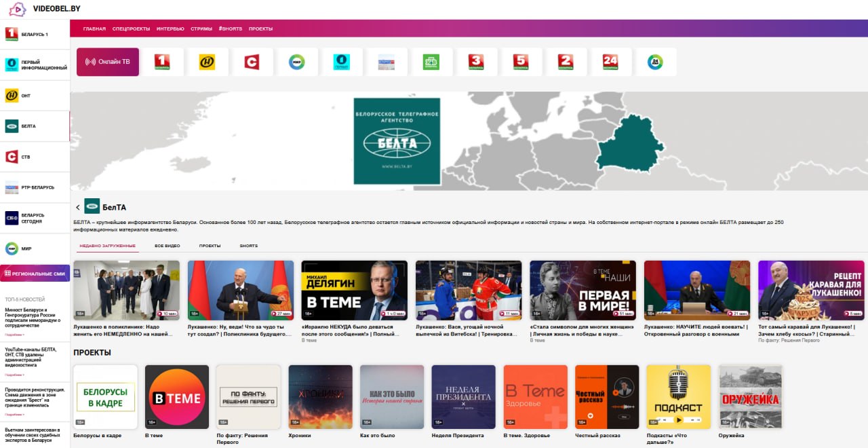Switch to the Shorts tab under БелТА
Screen dimensions: 868x448
click(x=248, y=246)
